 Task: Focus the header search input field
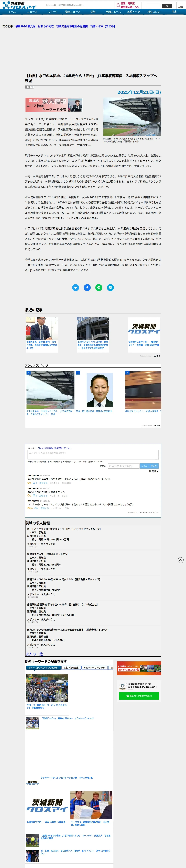(153, 6)
